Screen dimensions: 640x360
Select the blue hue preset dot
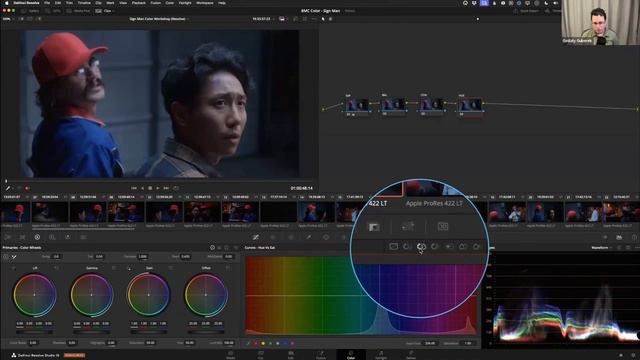point(285,343)
